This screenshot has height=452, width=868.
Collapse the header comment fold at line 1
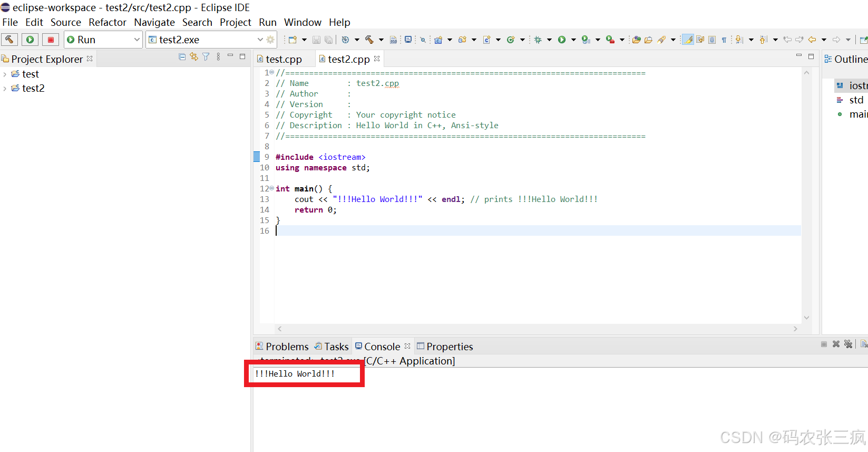pyautogui.click(x=272, y=72)
